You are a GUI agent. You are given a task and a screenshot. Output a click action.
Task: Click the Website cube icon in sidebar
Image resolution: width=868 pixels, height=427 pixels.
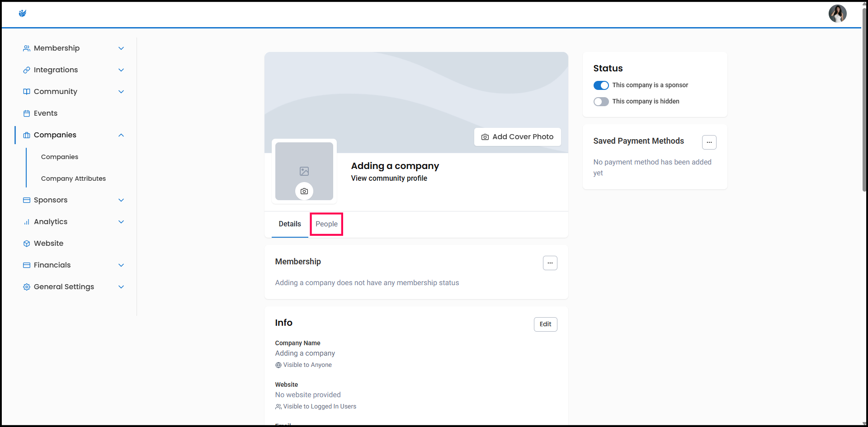tap(27, 244)
